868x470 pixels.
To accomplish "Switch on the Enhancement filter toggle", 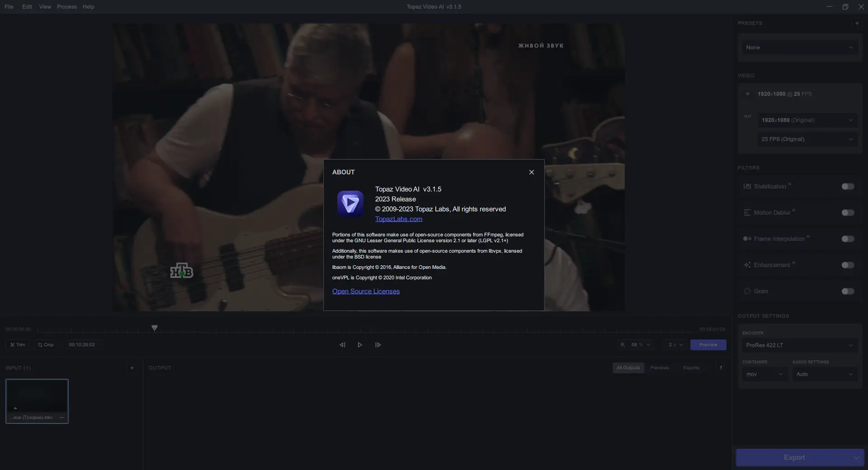I will point(848,265).
